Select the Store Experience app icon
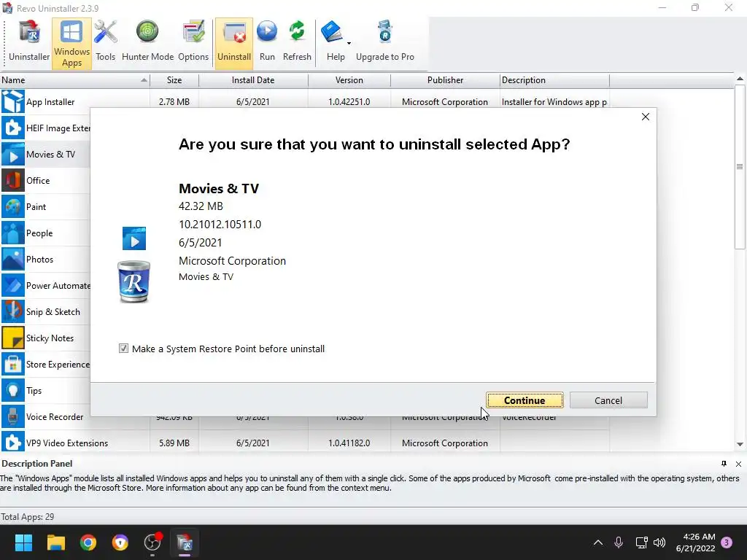The image size is (747, 560). pyautogui.click(x=13, y=365)
